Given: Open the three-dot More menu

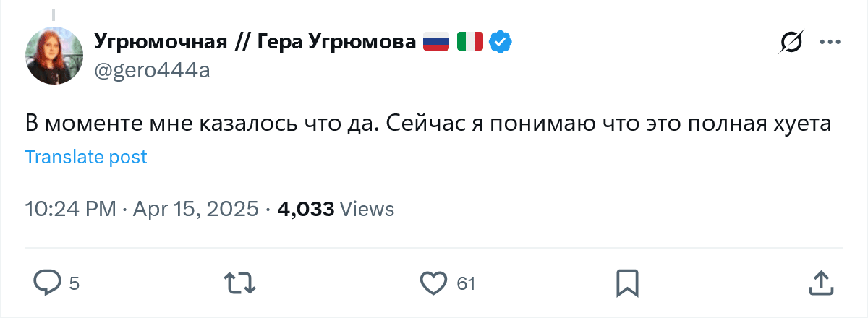Looking at the screenshot, I should coord(830,43).
